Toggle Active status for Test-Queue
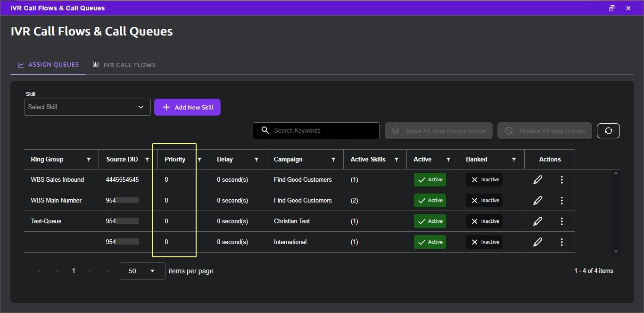The image size is (644, 313). tap(430, 221)
